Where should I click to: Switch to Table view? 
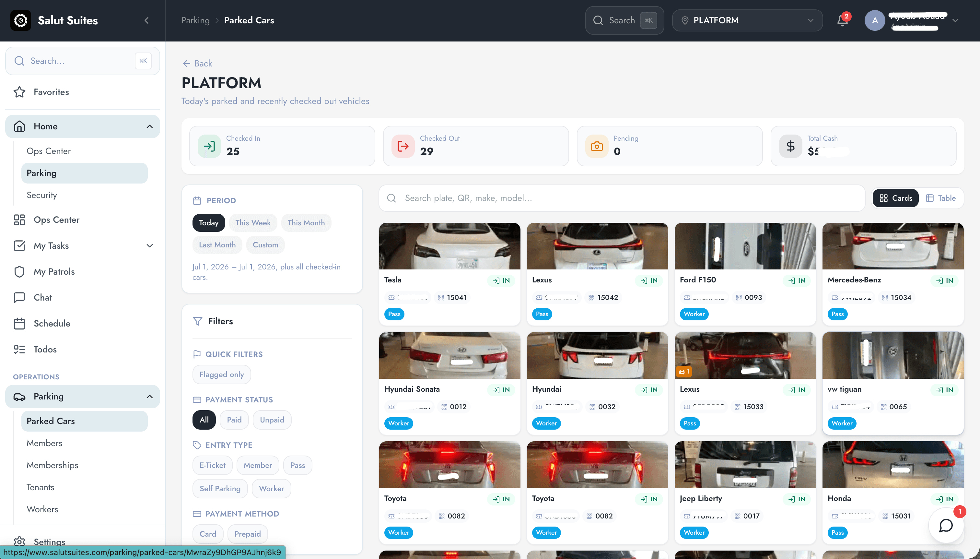click(940, 198)
